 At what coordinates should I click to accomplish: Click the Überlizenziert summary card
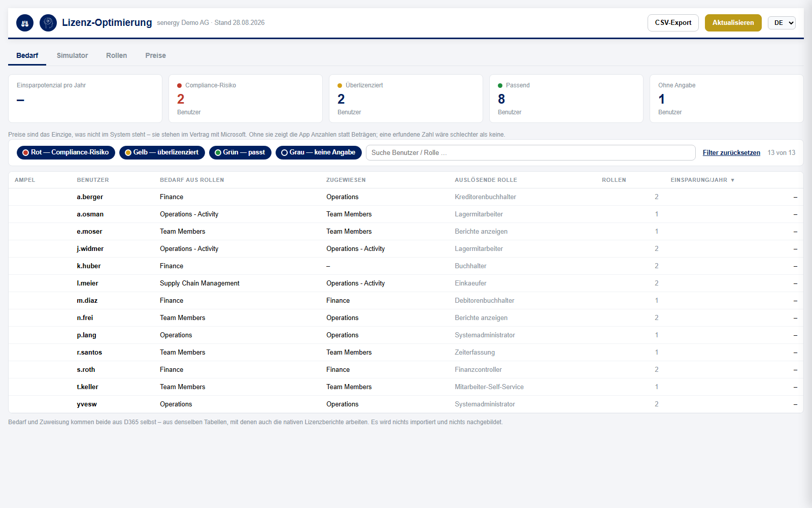pos(406,99)
